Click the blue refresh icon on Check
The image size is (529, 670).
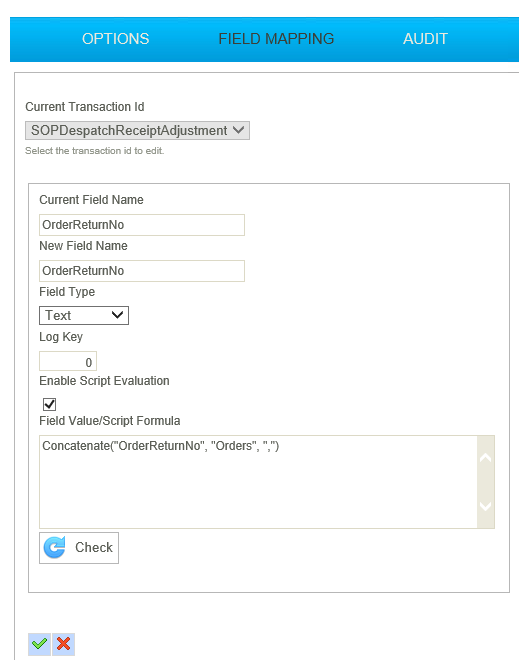point(55,547)
